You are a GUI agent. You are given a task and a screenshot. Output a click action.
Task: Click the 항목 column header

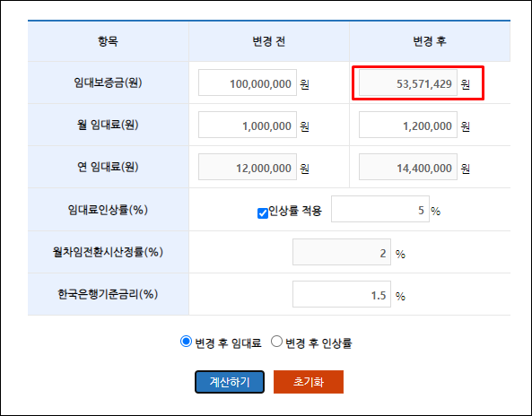point(108,41)
